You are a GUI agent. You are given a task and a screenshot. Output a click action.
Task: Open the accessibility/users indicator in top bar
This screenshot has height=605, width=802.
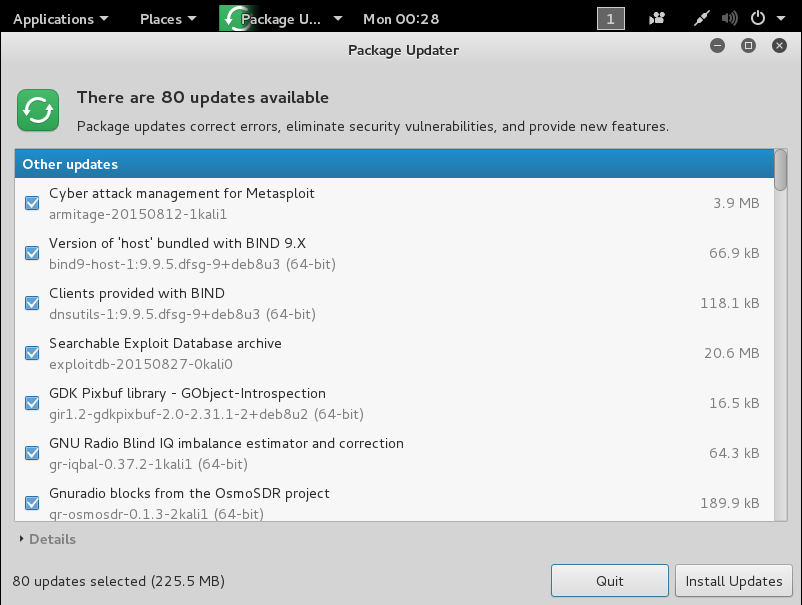(657, 19)
